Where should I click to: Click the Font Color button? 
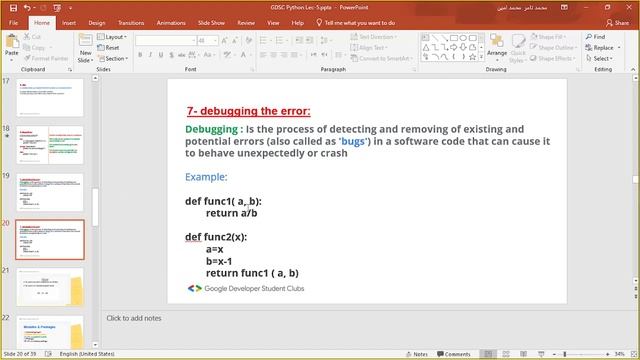coord(243,55)
